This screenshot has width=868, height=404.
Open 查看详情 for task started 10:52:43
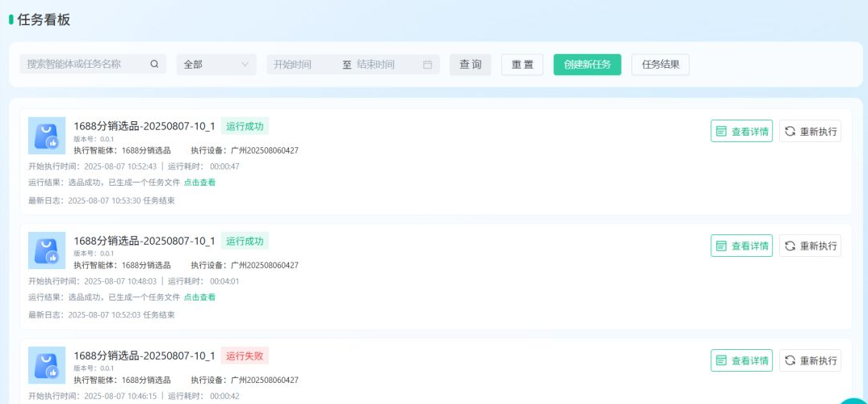(742, 132)
